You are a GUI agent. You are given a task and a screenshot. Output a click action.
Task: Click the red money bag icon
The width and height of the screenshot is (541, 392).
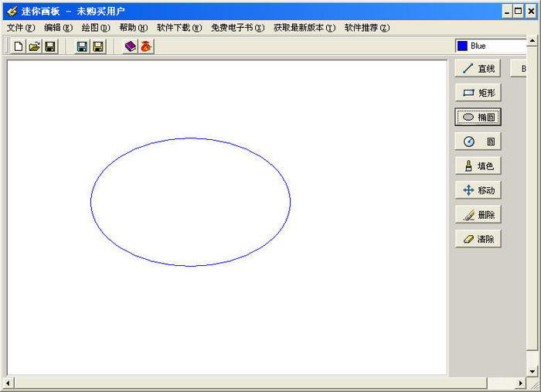point(146,46)
